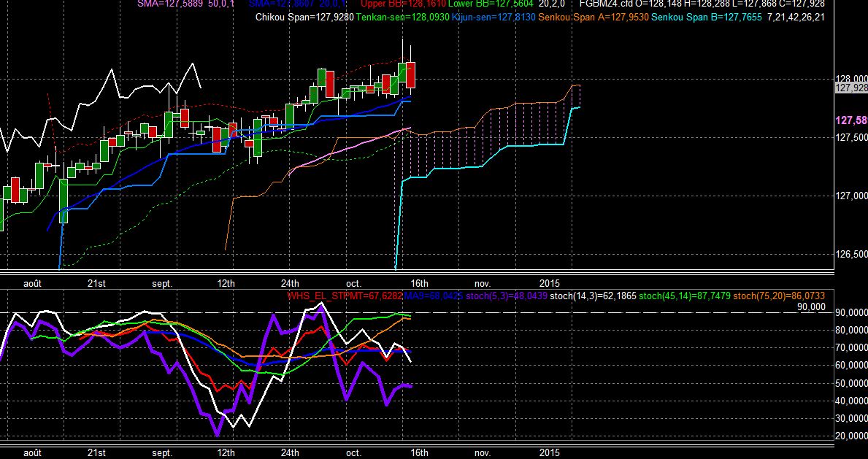
Task: Click 2015 on the price chart time axis
Action: tap(550, 283)
